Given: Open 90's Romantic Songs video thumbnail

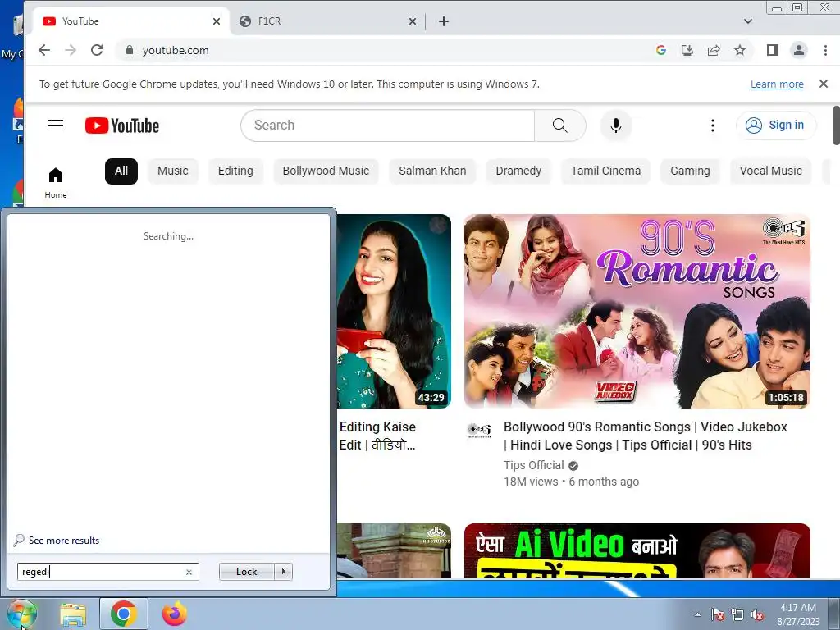Looking at the screenshot, I should click(637, 311).
